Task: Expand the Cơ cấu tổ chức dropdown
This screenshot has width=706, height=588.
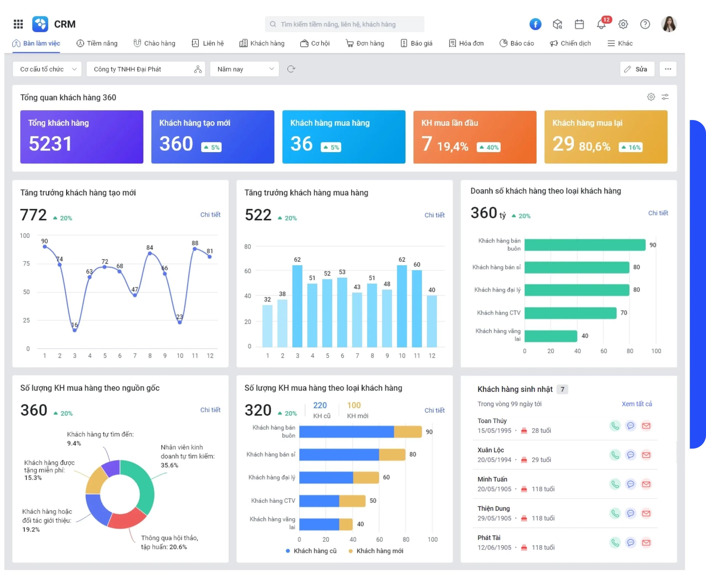Action: click(x=47, y=69)
